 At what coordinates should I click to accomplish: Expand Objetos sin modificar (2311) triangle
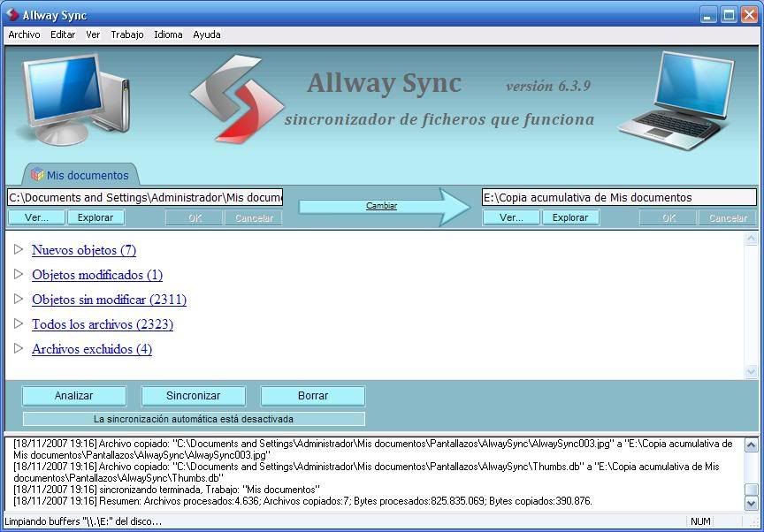tap(19, 299)
